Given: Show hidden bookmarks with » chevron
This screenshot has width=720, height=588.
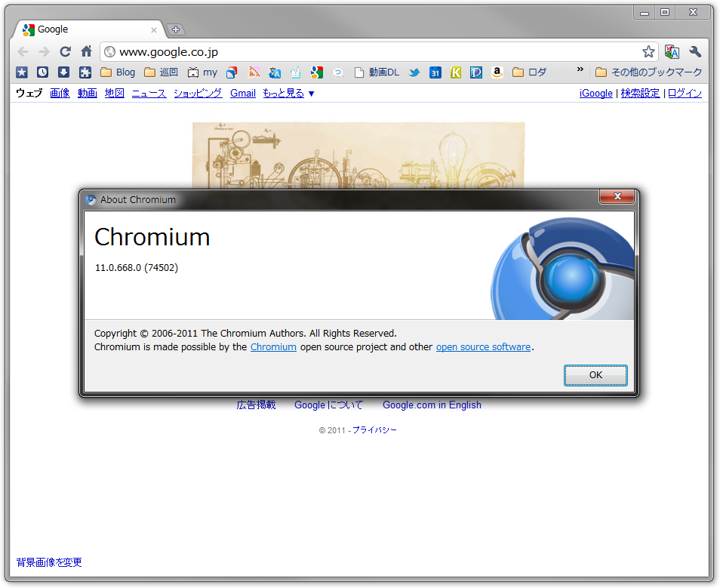Looking at the screenshot, I should [x=580, y=69].
